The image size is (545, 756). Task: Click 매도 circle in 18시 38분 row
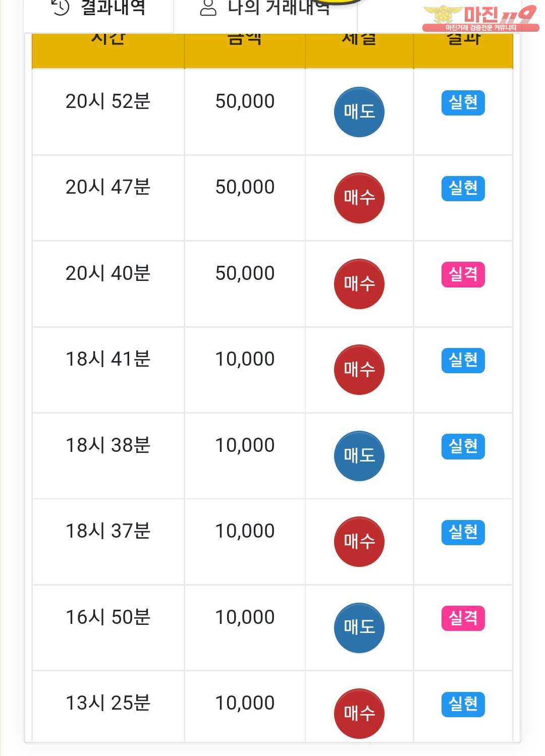359,456
